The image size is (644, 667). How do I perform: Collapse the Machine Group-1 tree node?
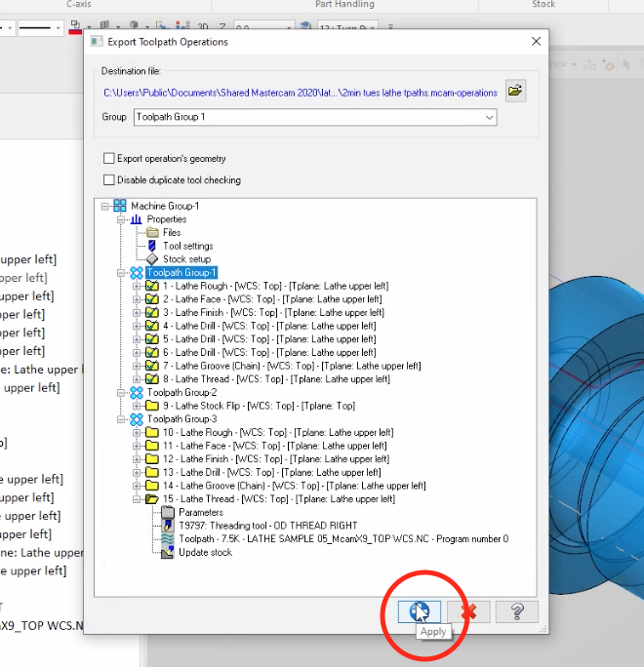(x=105, y=207)
